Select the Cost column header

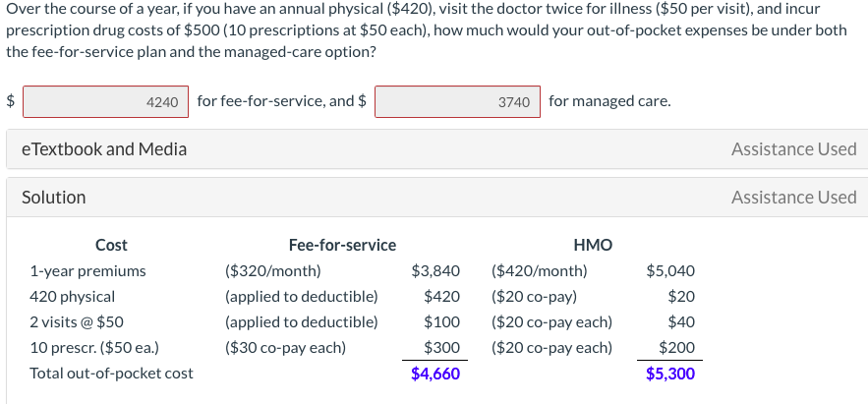(111, 245)
